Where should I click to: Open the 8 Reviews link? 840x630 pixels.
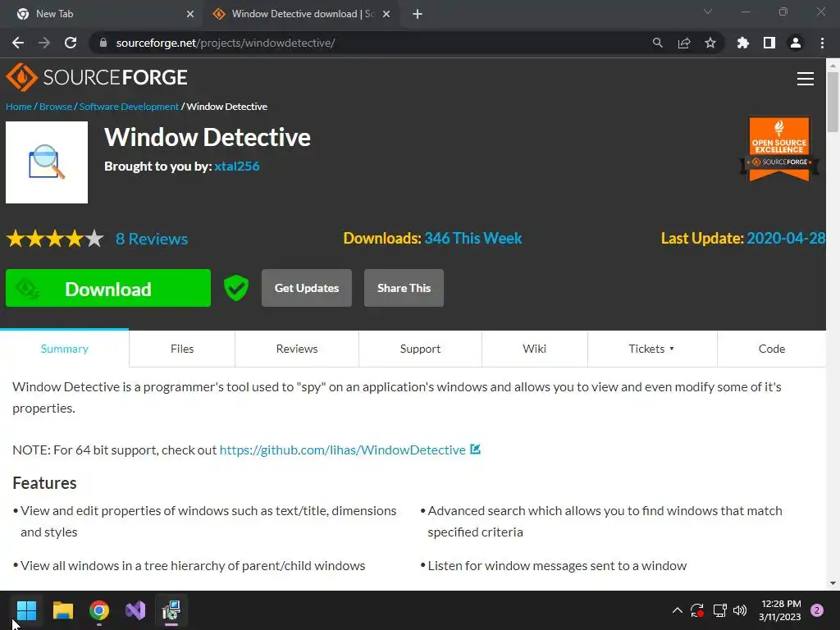click(152, 239)
